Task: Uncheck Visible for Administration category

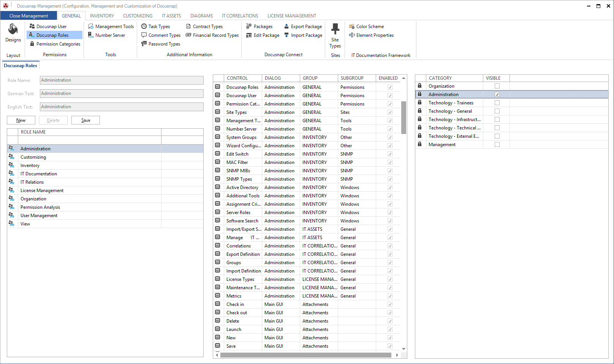Action: [497, 94]
